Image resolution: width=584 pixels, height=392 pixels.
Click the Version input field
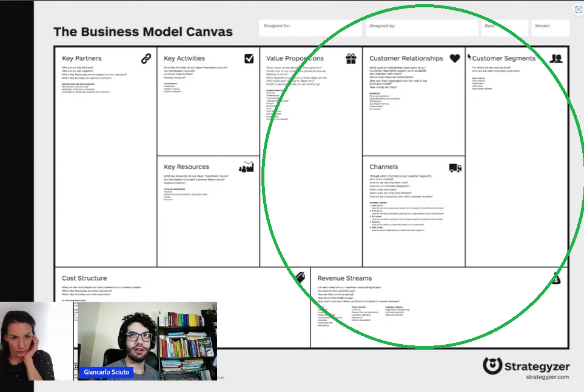549,27
